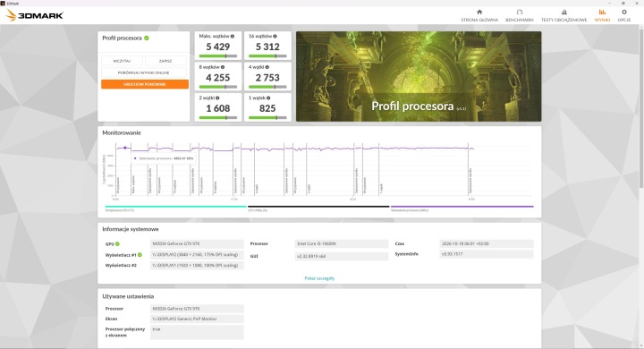Click the 1 wątek score 825
The width and height of the screenshot is (644, 349).
click(267, 108)
